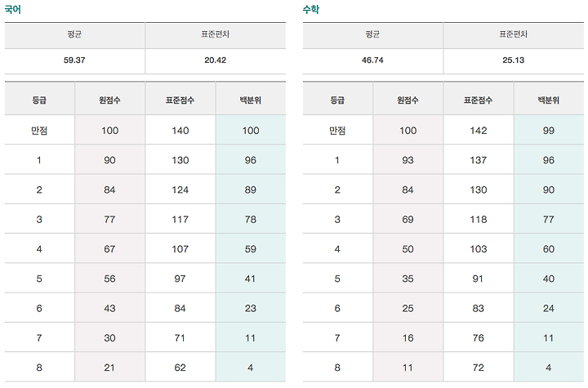Click 수학 grade 6 원점수 25
This screenshot has width=588, height=388.
[x=408, y=309]
